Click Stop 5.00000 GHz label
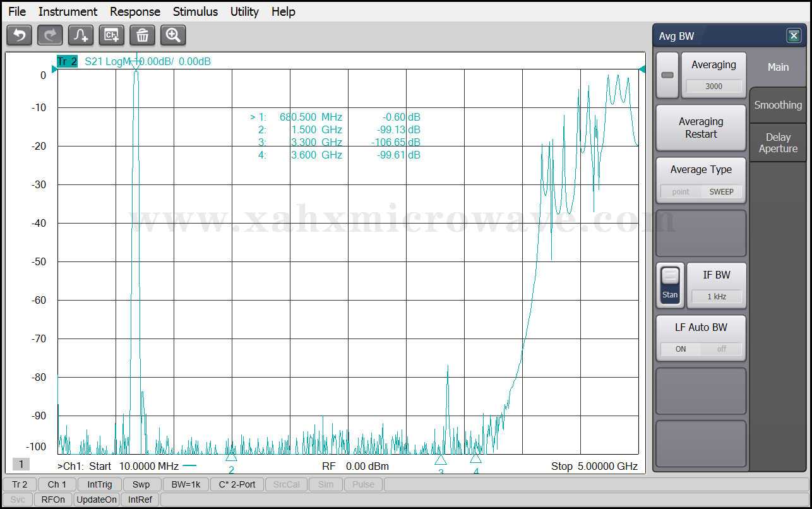The width and height of the screenshot is (812, 509). pyautogui.click(x=594, y=467)
